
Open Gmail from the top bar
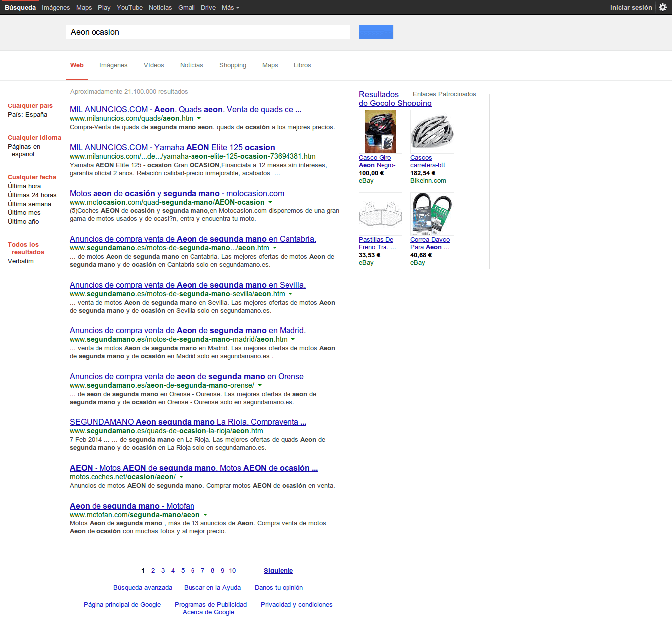[187, 7]
